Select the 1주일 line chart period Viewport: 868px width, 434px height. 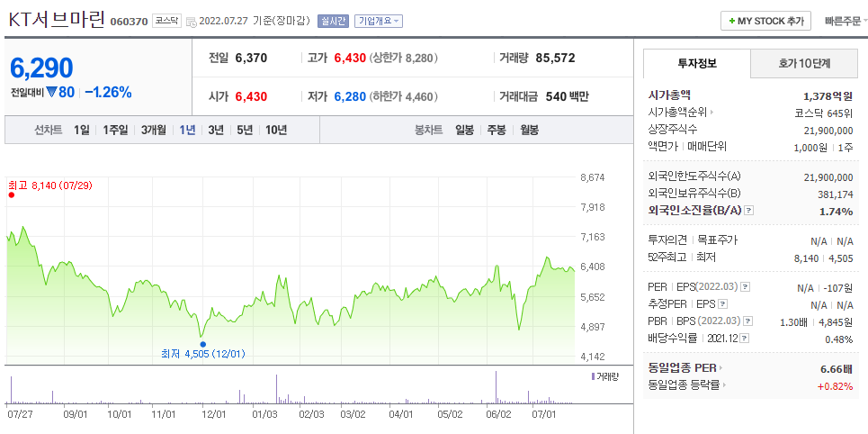pyautogui.click(x=115, y=131)
